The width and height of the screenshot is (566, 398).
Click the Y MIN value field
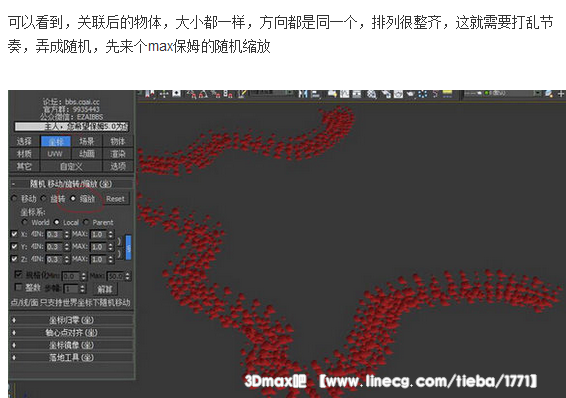(55, 247)
